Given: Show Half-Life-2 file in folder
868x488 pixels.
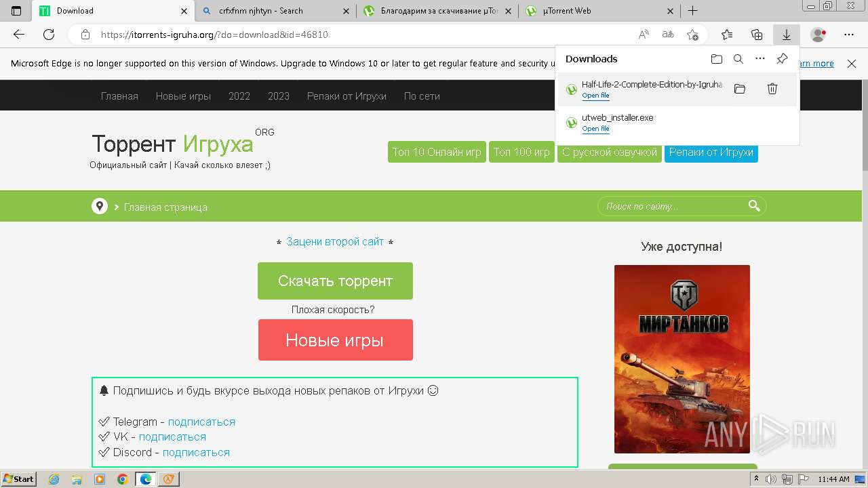Looking at the screenshot, I should 740,89.
